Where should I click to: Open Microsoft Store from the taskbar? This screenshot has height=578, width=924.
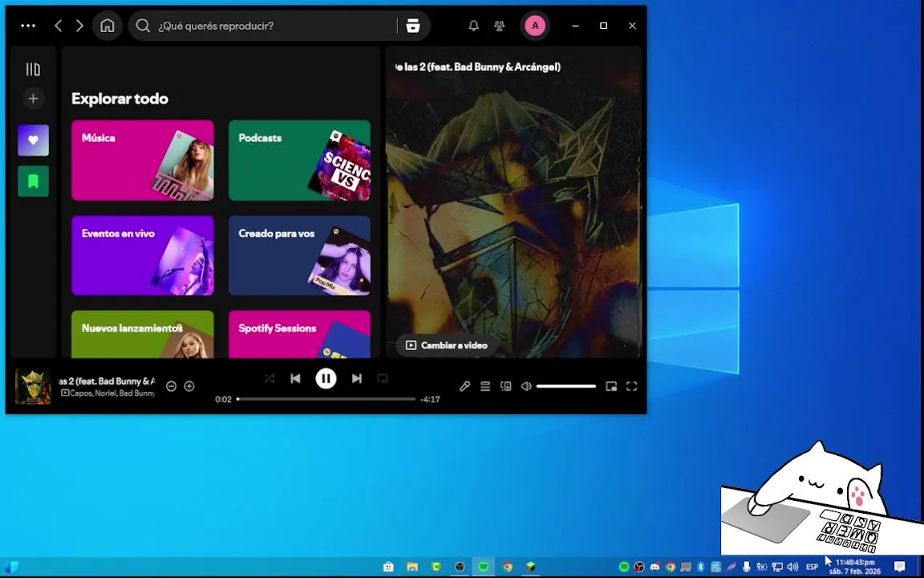(x=388, y=567)
